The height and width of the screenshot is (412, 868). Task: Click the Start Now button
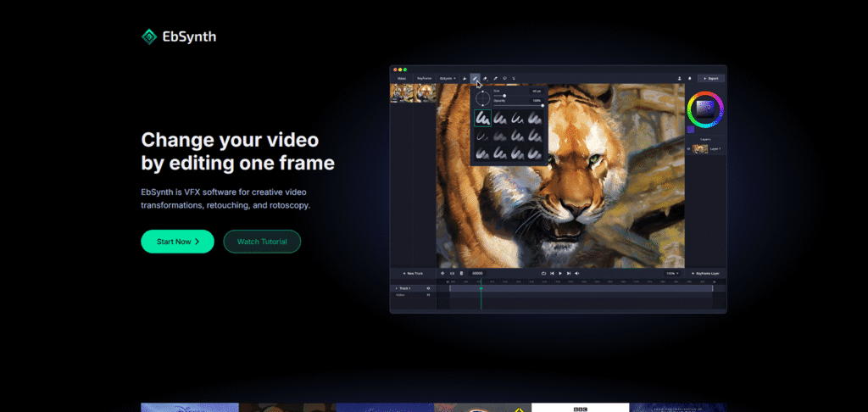(x=178, y=242)
